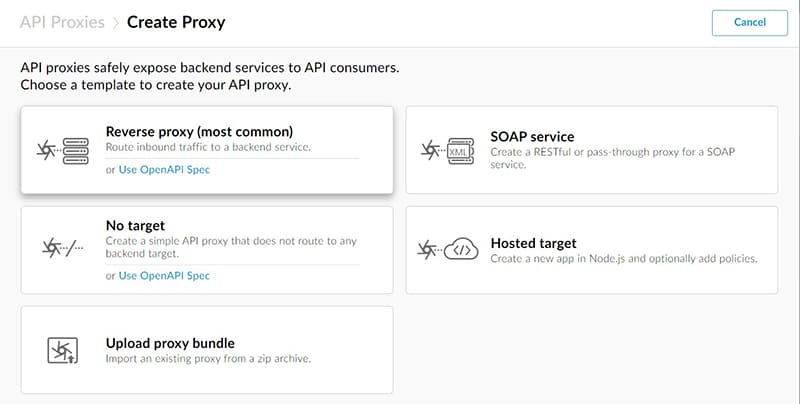Viewport: 800px width, 404px height.
Task: Choose the Upload proxy bundle title
Action: pos(170,343)
